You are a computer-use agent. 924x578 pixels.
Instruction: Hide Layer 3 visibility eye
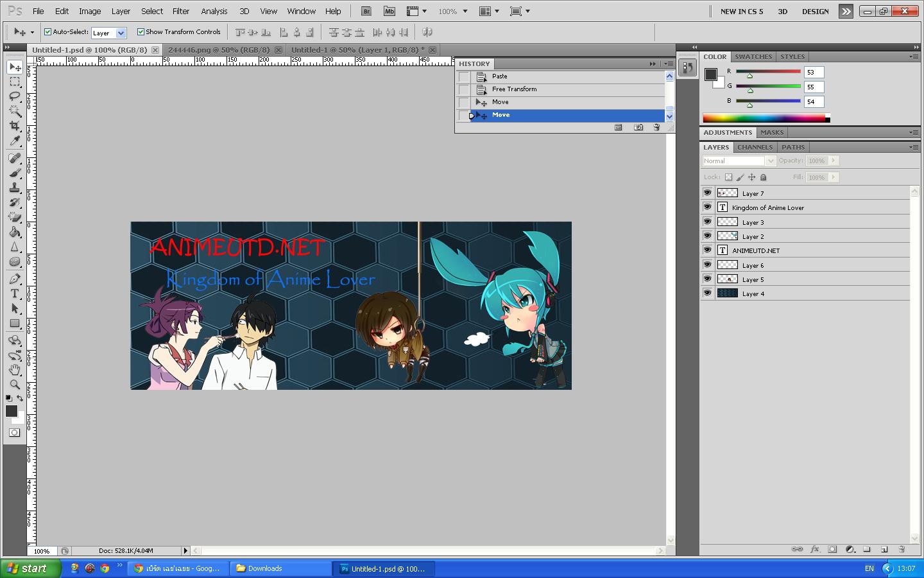(707, 222)
